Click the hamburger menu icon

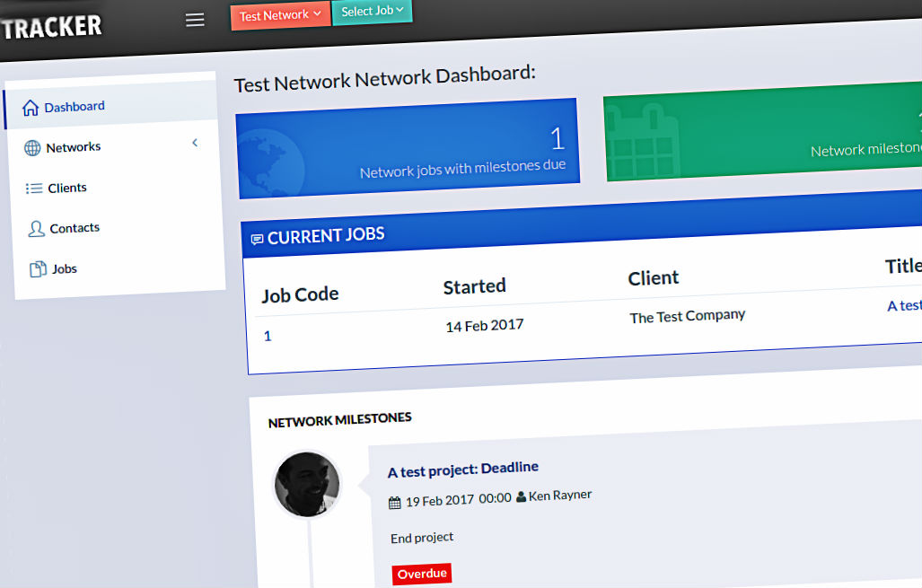point(195,20)
